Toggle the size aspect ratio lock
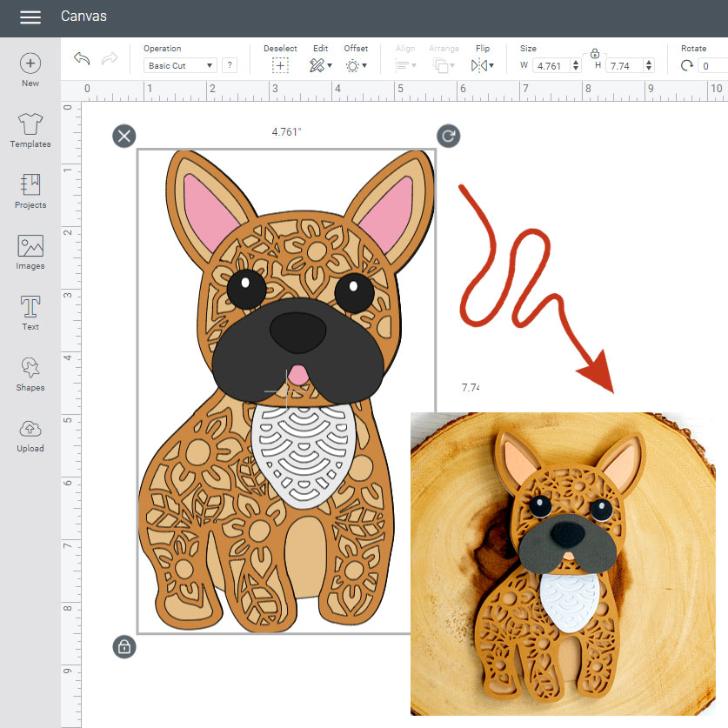The height and width of the screenshot is (728, 728). click(x=595, y=54)
